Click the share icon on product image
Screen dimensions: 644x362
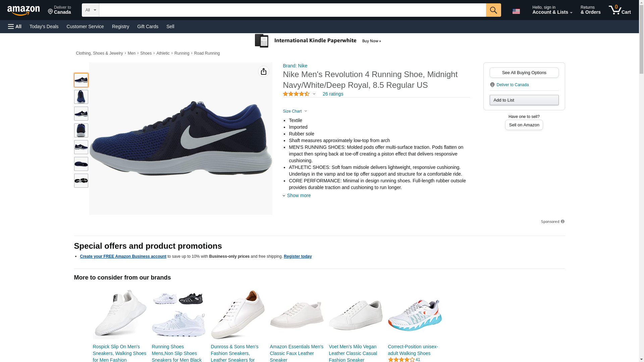[x=264, y=71]
